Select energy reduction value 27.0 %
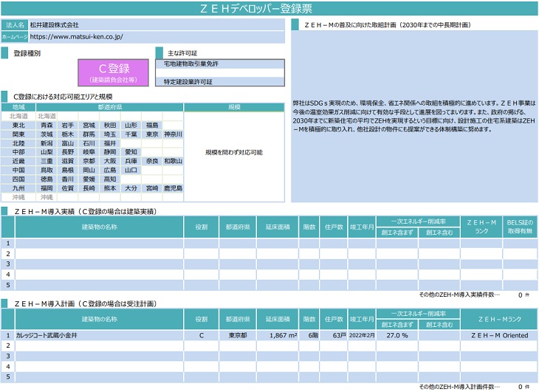539x392 pixels. pyautogui.click(x=397, y=335)
